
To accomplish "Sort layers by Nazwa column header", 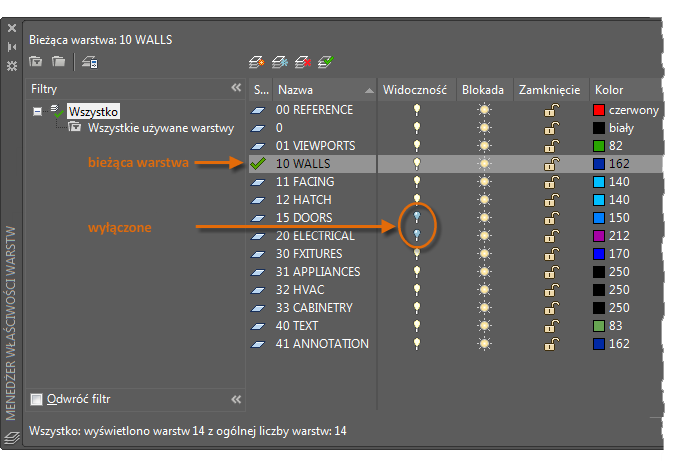I will click(325, 90).
